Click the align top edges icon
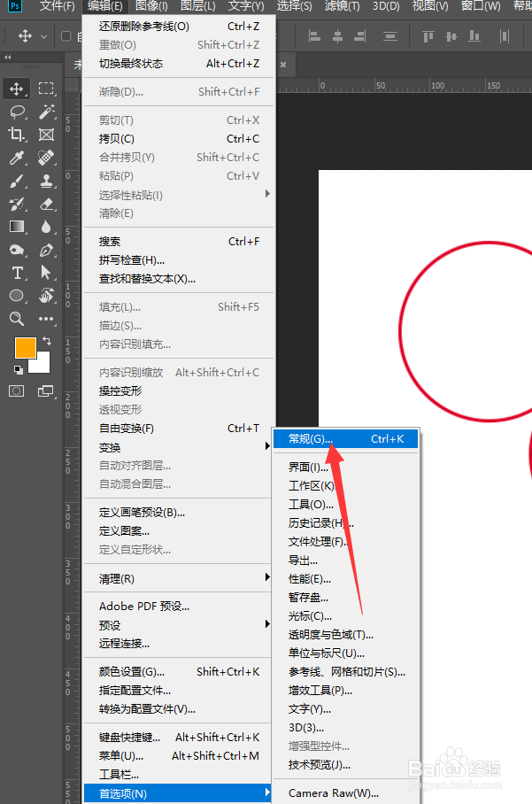The image size is (532, 804). pyautogui.click(x=428, y=36)
